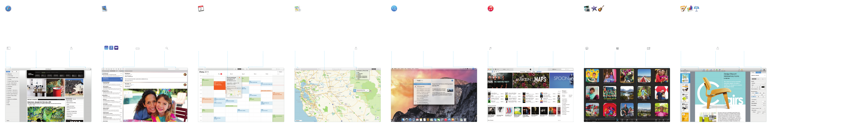Open The Hunting Party banner in iTunes
Screen dimensions: 868x127
(500, 80)
